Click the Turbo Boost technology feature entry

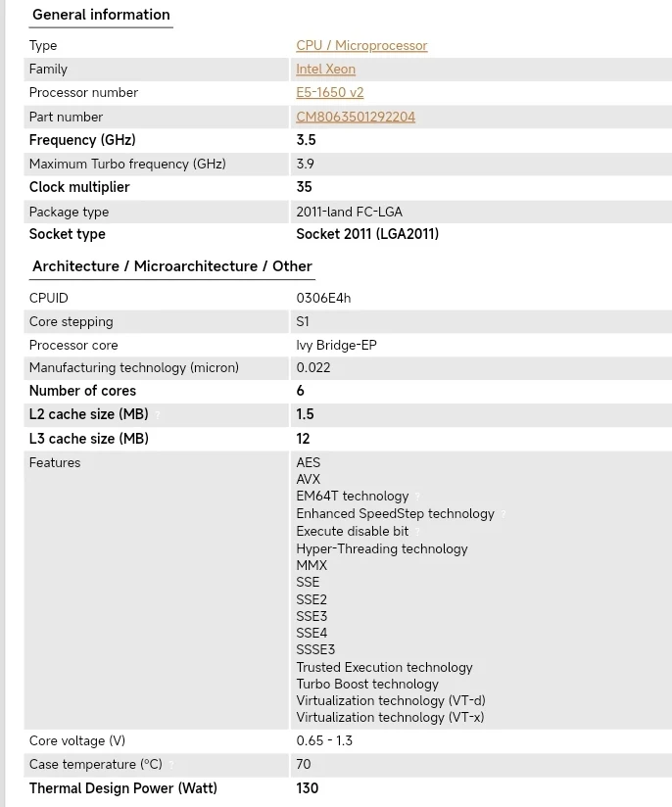[x=367, y=684]
